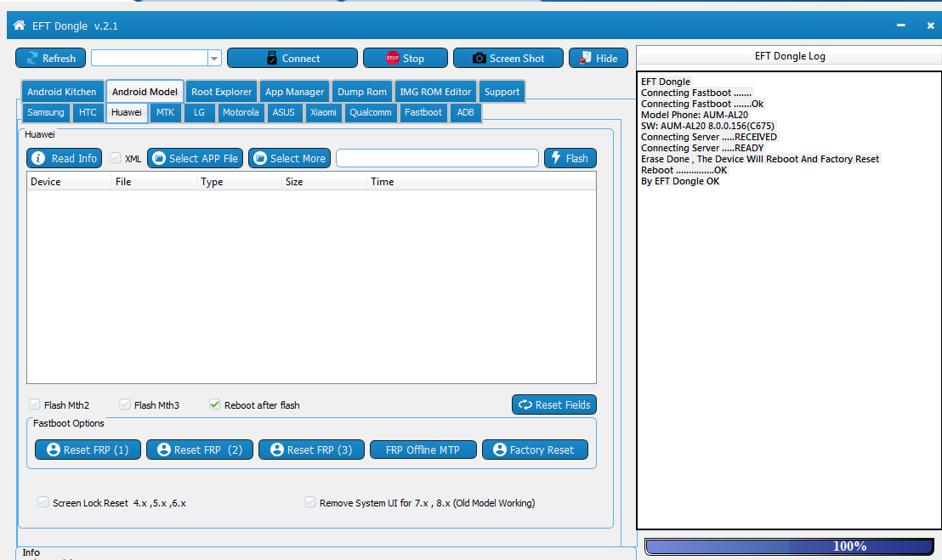Select the ADB tab
942x560 pixels.
(x=465, y=112)
